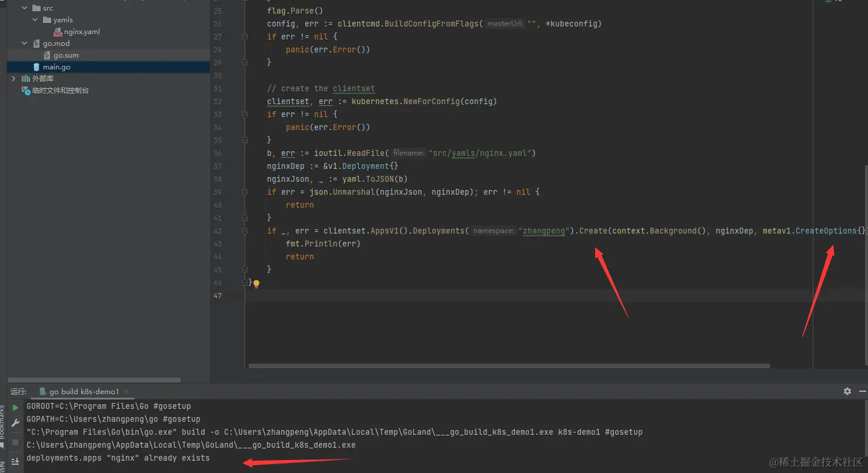
Task: Click the go.mod file icon
Action: [36, 44]
